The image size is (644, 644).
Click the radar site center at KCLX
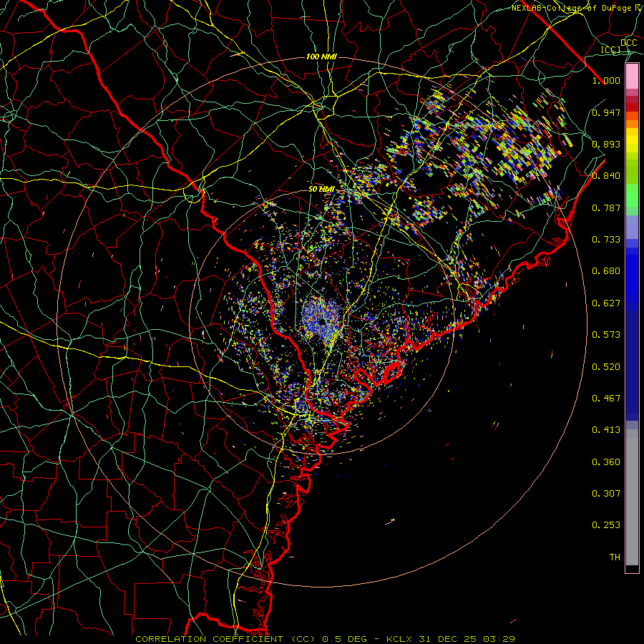pyautogui.click(x=323, y=322)
